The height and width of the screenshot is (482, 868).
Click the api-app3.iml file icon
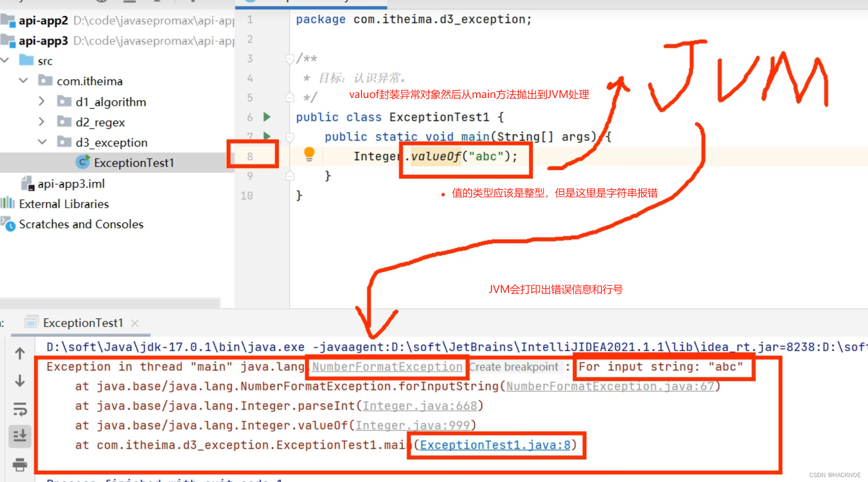[x=28, y=184]
